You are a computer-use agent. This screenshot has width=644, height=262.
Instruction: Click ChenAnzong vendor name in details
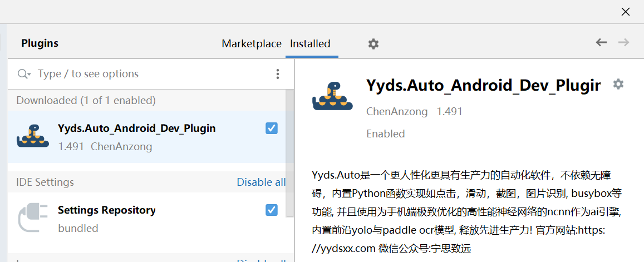coord(397,111)
